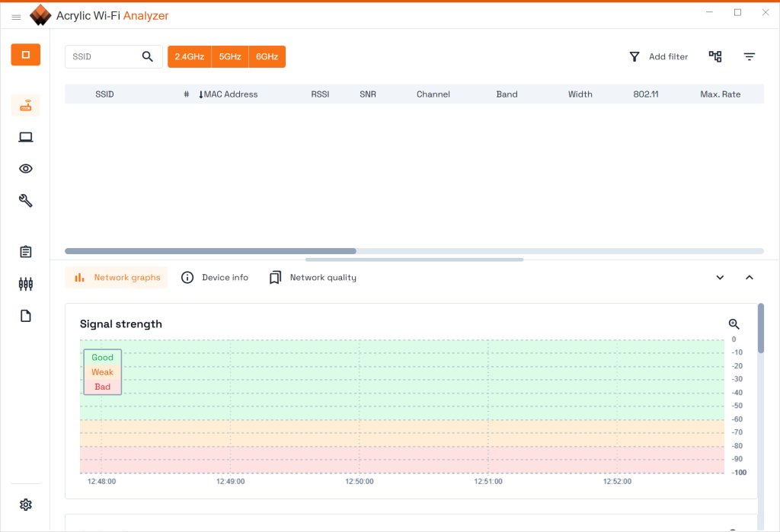780x532 pixels.
Task: Open the equalizer sliders section
Action: point(26,284)
